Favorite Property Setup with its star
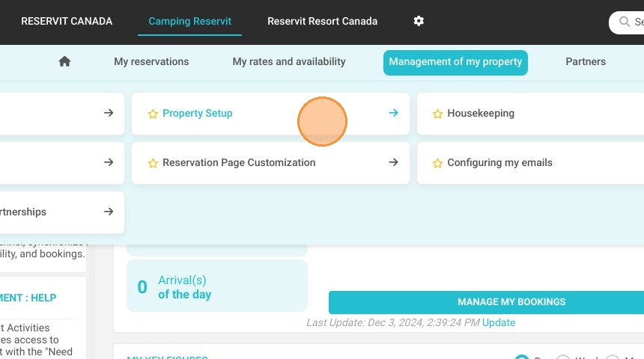This screenshot has height=359, width=644. [153, 114]
